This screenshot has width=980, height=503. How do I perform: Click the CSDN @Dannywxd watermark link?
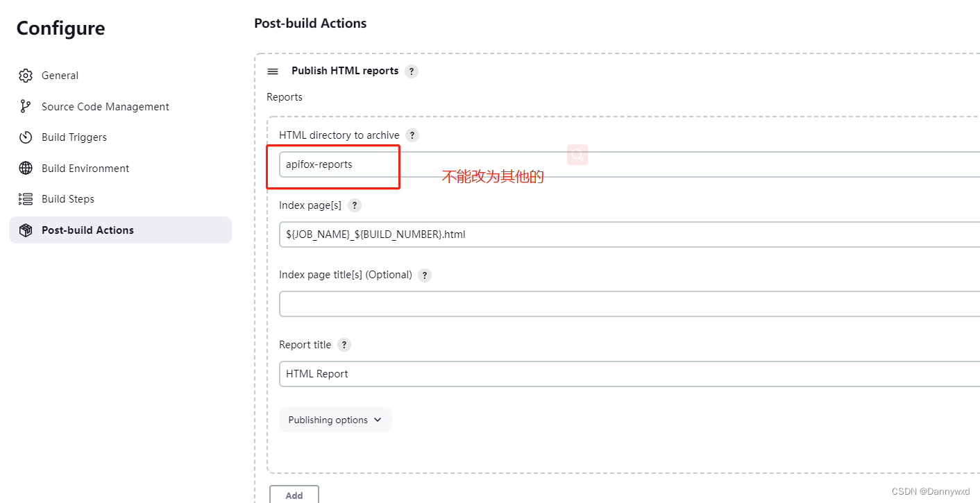click(x=932, y=491)
